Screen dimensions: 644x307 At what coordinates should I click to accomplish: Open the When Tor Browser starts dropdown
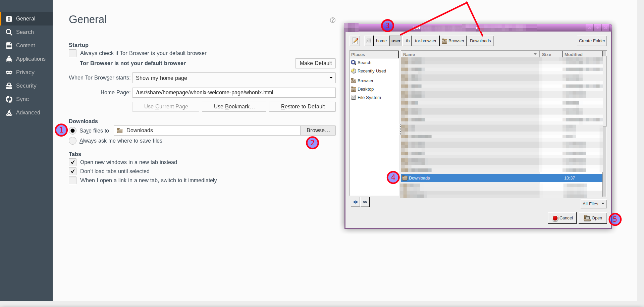[234, 78]
